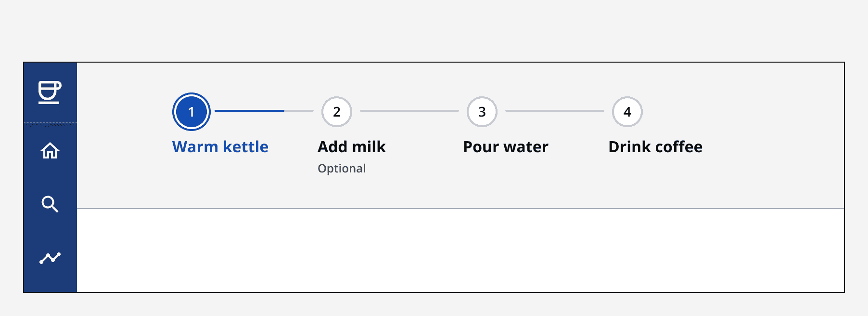Click step 4 circle for Drink coffee
The width and height of the screenshot is (868, 316).
coord(627,111)
